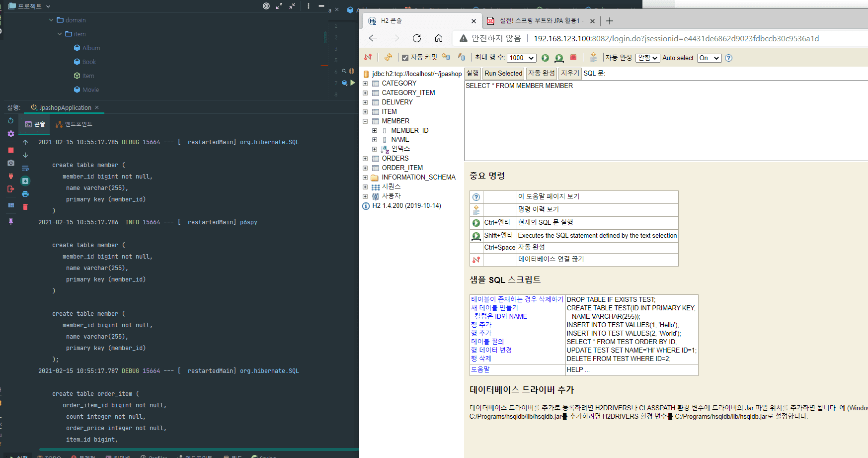Switch to the 콘솔 tab
This screenshot has height=458, width=868.
pos(35,124)
